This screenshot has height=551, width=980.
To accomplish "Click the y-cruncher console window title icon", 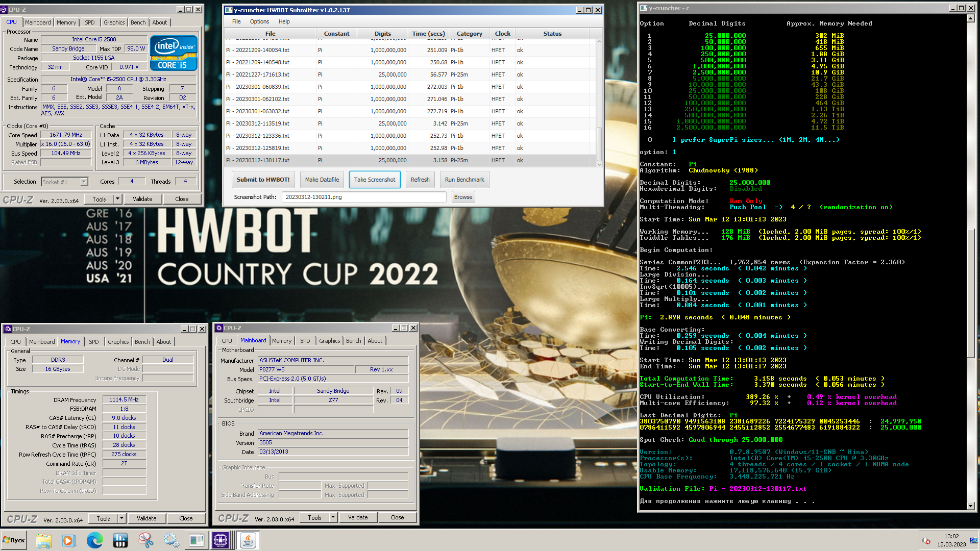I will [x=644, y=8].
